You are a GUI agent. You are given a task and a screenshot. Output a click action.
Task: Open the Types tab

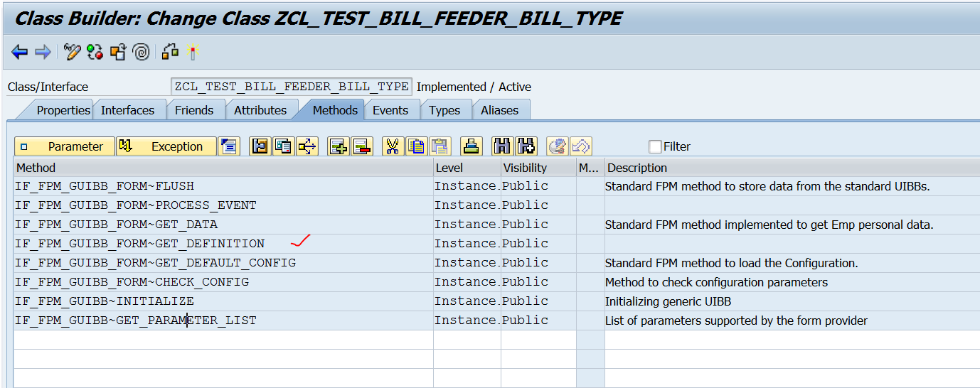(x=444, y=110)
